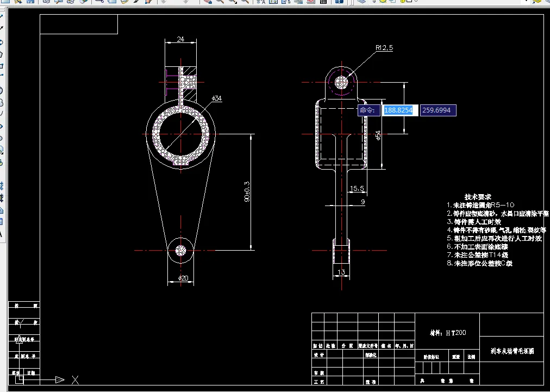Select the Ellipse draw tool
The width and height of the screenshot is (550, 392).
pyautogui.click(x=1, y=126)
